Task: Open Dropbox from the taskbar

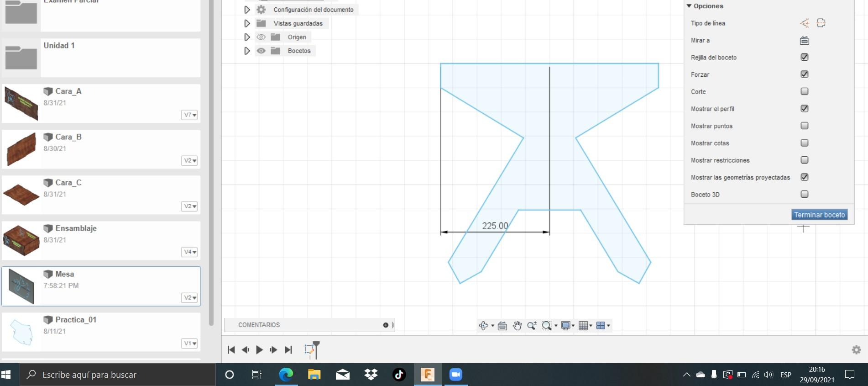Action: [x=371, y=375]
